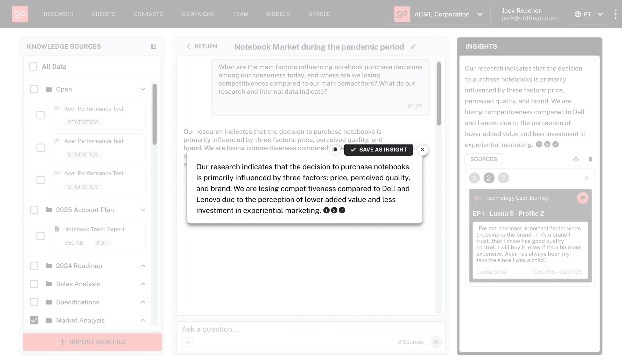Click Import New File button

point(93,342)
